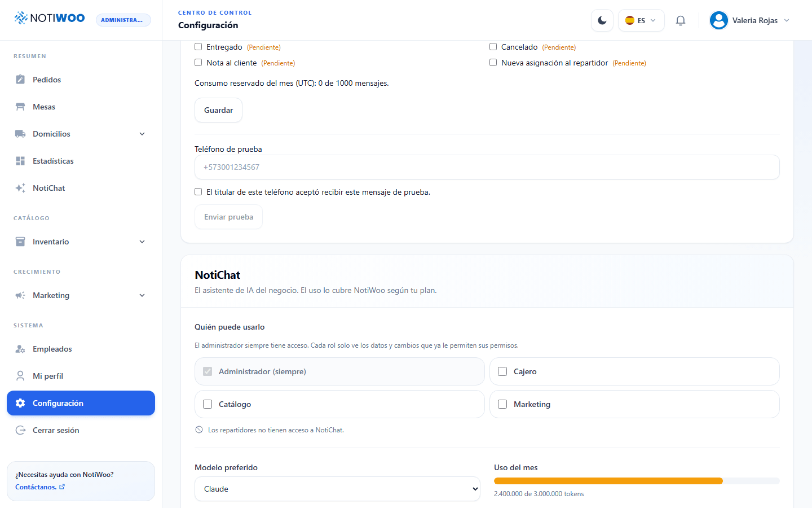Click the Configuración gear icon
The width and height of the screenshot is (812, 508).
click(20, 403)
